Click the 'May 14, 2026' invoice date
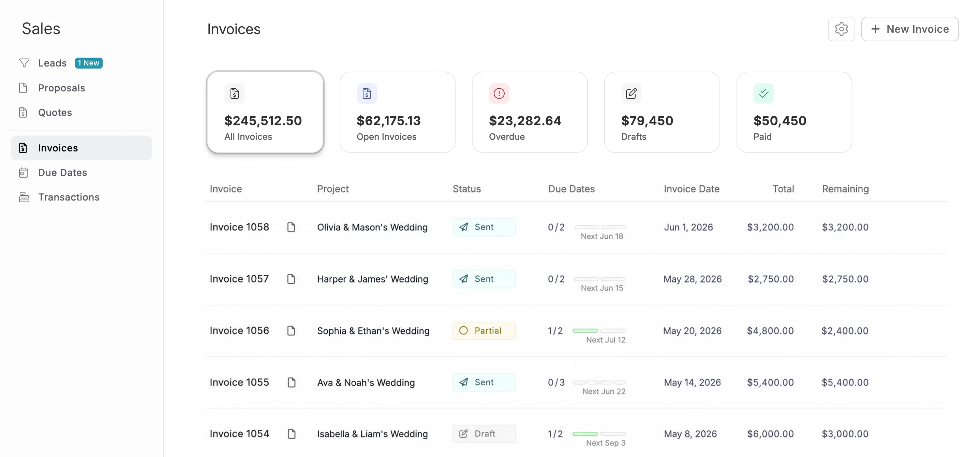This screenshot has height=457, width=980. (692, 382)
